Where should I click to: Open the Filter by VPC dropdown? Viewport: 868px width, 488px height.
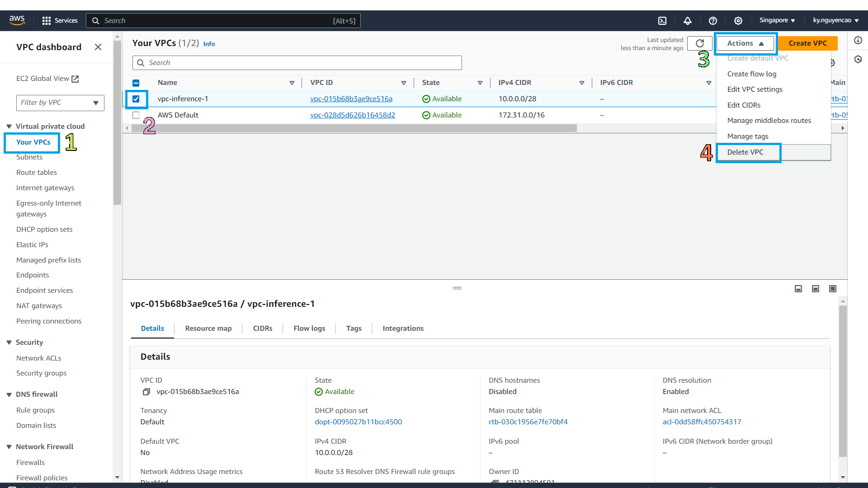pos(60,103)
